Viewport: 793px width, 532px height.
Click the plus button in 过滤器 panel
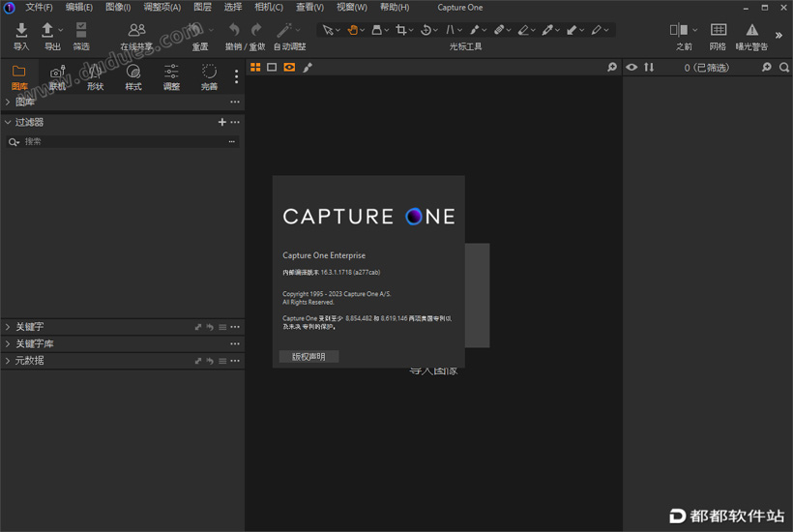222,123
